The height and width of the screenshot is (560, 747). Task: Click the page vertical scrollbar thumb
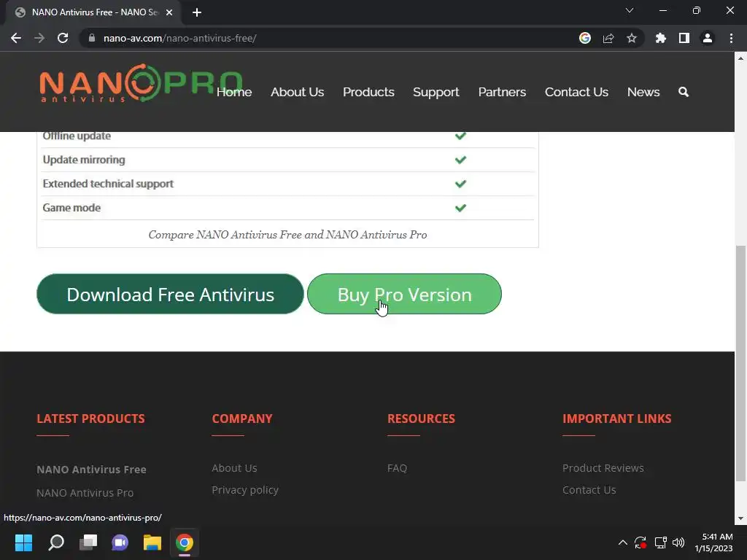pyautogui.click(x=740, y=363)
